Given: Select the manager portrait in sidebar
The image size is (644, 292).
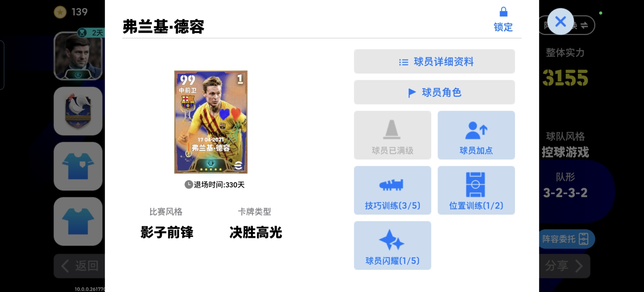Looking at the screenshot, I should click(78, 56).
